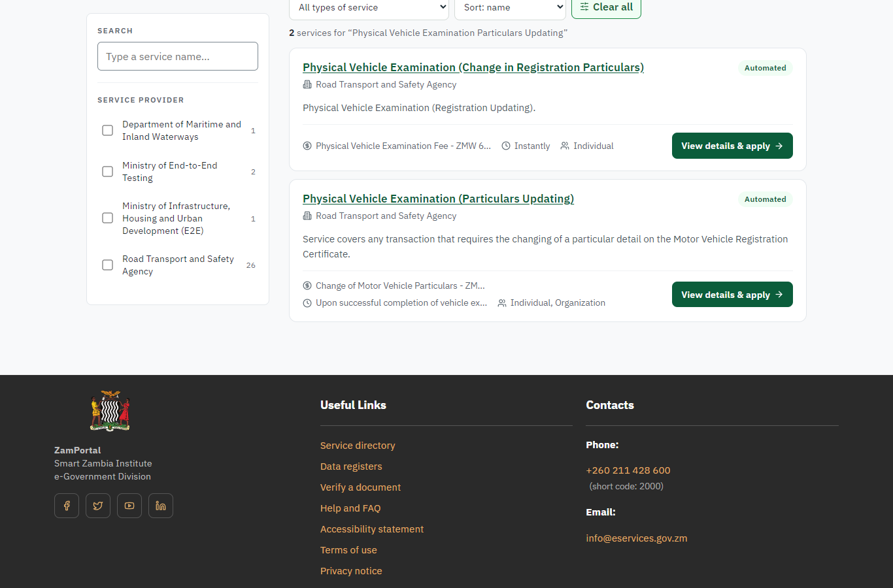Click the short code: 2000 text
Viewport: 893px width, 588px height.
coord(626,486)
